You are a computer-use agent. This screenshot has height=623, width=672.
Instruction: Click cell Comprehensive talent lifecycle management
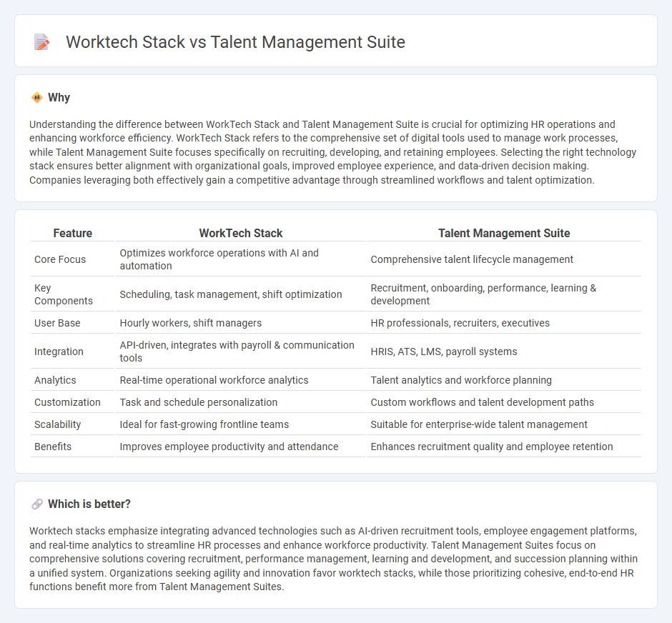tap(504, 259)
